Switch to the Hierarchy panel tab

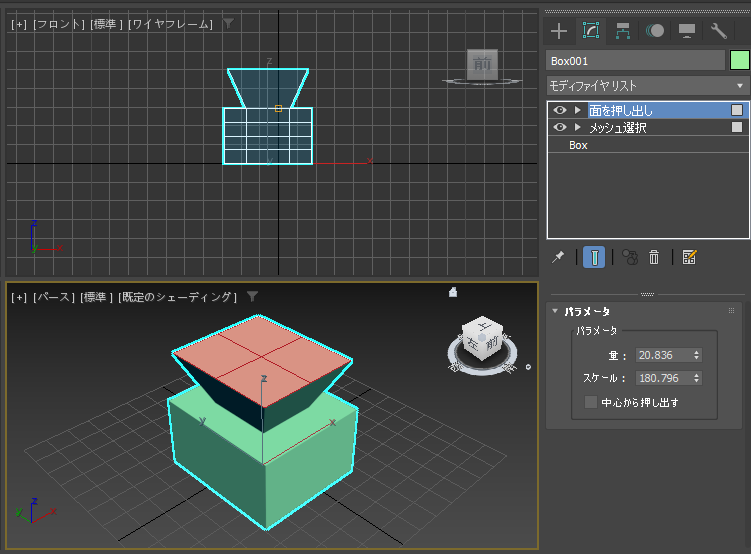[x=623, y=31]
